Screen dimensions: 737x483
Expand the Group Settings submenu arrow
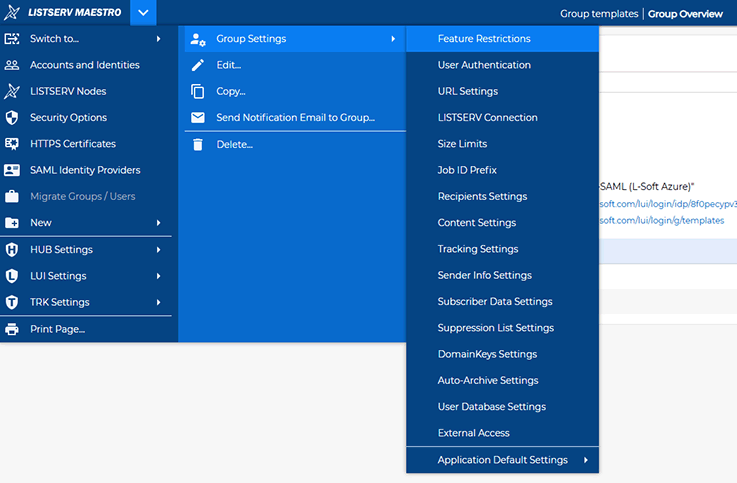393,39
